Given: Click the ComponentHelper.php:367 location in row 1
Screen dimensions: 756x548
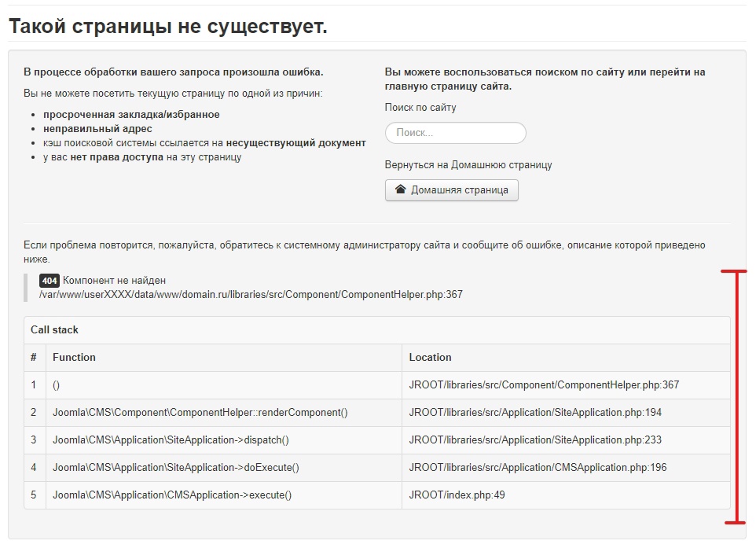Looking at the screenshot, I should click(x=544, y=385).
